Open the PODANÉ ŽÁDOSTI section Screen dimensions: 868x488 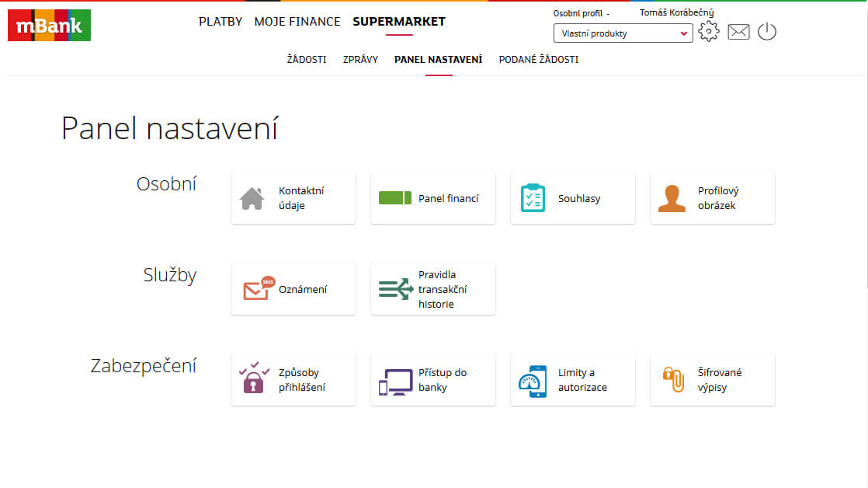(540, 59)
